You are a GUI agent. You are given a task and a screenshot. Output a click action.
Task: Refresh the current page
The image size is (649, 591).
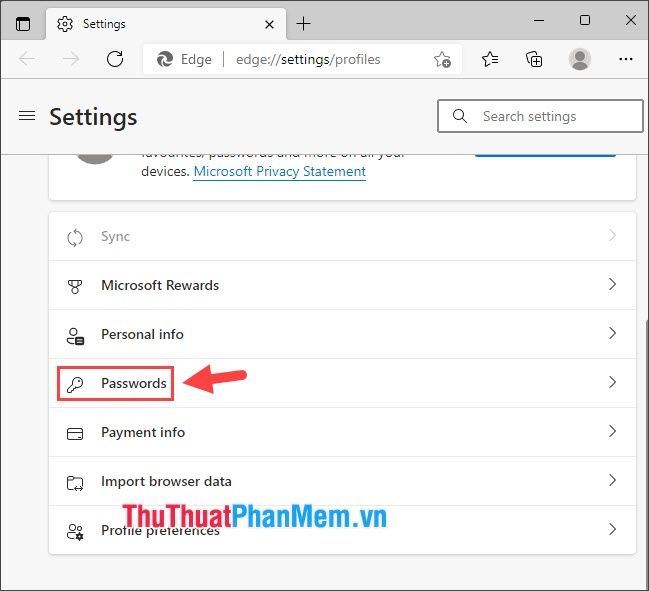pyautogui.click(x=115, y=59)
